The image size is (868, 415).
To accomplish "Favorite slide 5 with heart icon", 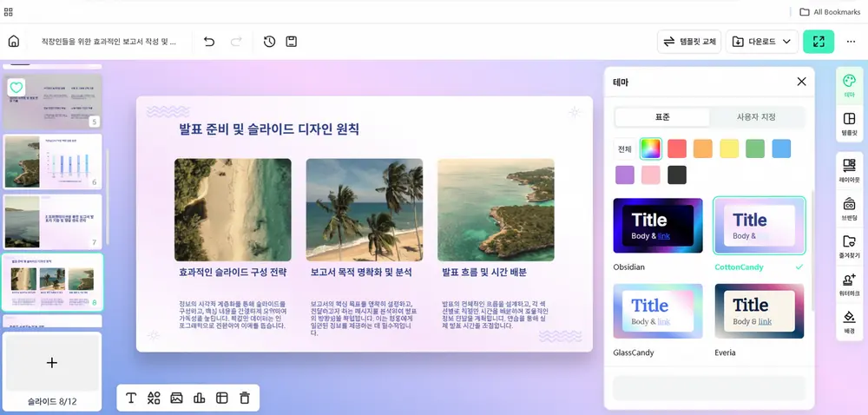I will [x=16, y=87].
